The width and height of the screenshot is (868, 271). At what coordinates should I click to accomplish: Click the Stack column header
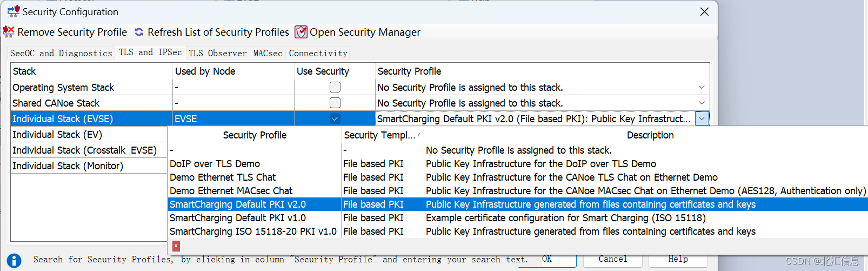coord(91,71)
